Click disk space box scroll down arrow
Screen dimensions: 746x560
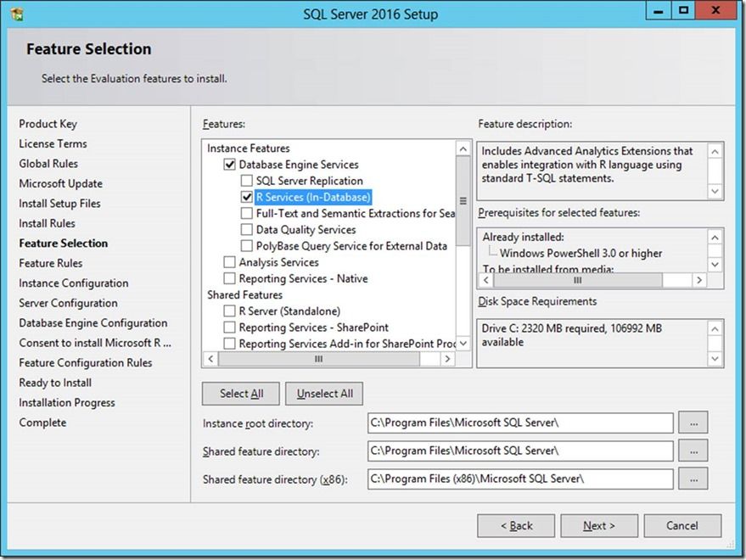pyautogui.click(x=715, y=358)
